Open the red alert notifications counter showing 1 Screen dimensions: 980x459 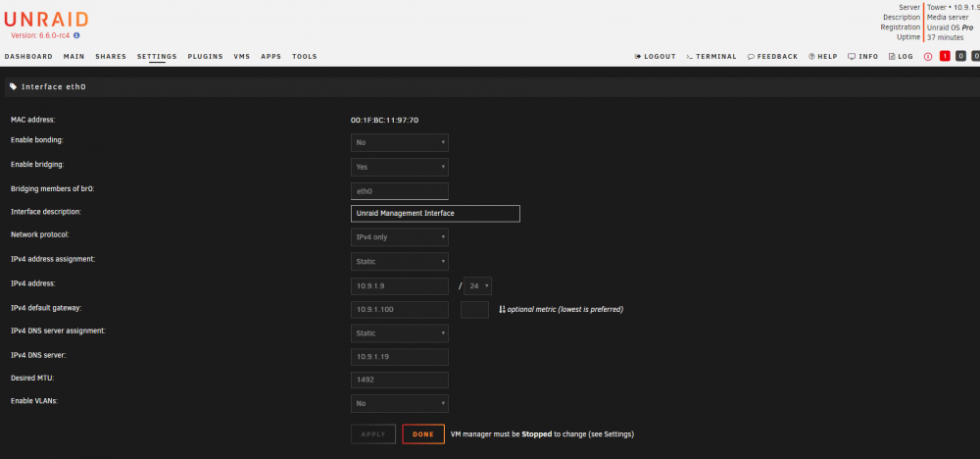945,56
